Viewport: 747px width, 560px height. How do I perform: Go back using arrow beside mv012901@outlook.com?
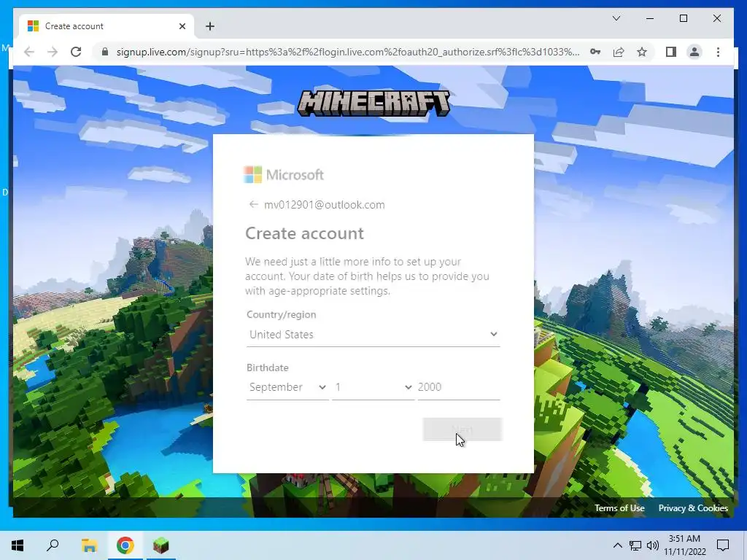(253, 204)
